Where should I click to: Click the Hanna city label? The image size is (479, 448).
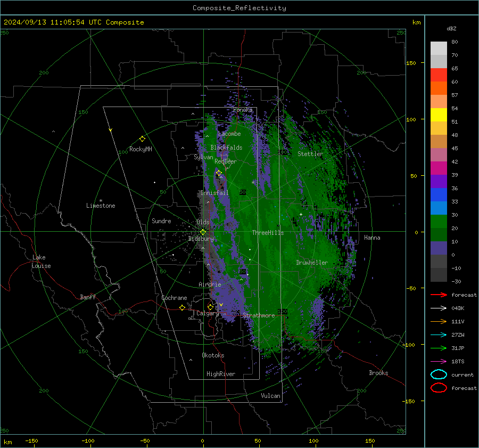(372, 238)
